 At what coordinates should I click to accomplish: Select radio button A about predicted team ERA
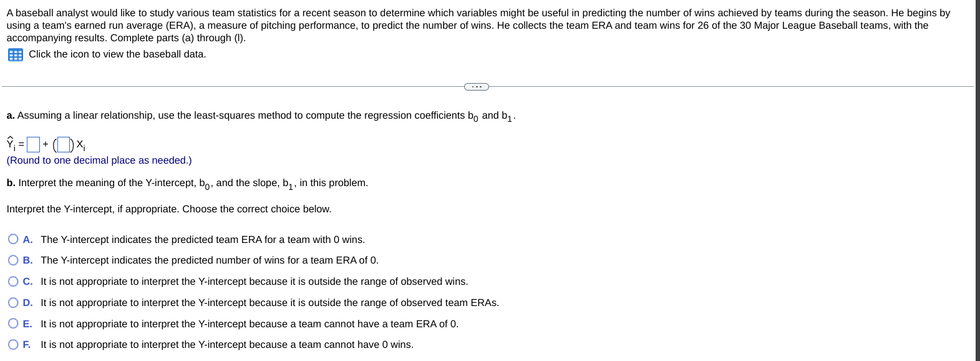12,239
